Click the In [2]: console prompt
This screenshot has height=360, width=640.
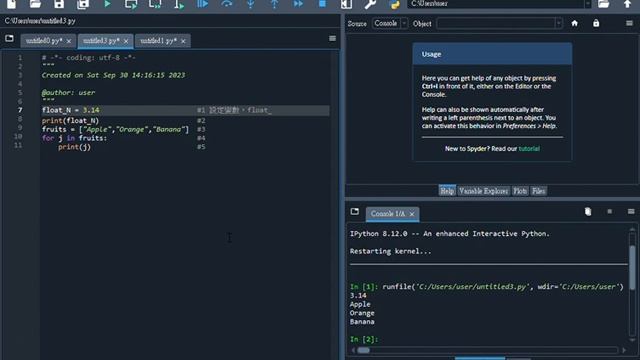coord(364,339)
